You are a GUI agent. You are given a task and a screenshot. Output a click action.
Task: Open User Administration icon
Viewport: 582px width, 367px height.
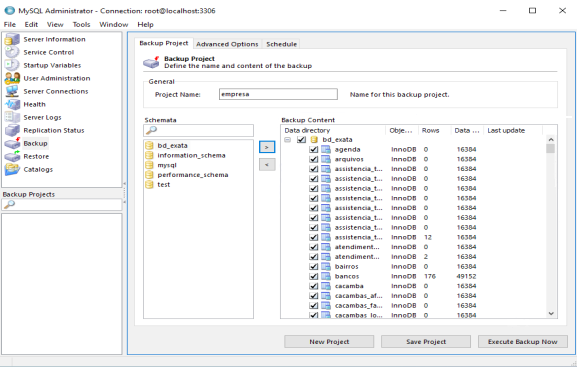click(x=12, y=78)
